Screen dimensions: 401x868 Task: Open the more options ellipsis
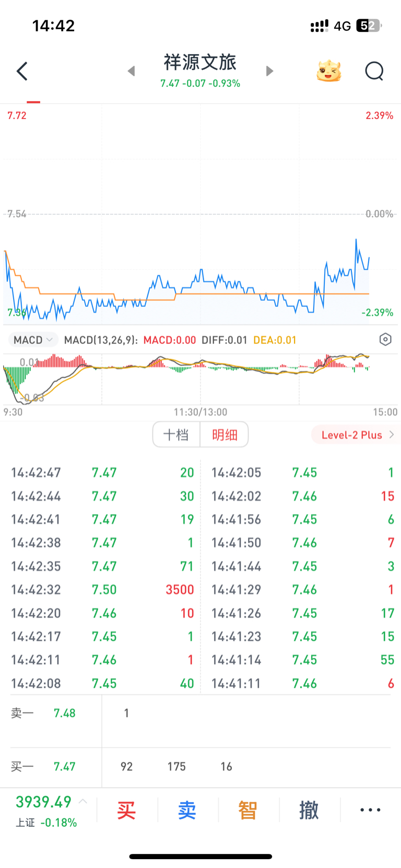pyautogui.click(x=370, y=810)
